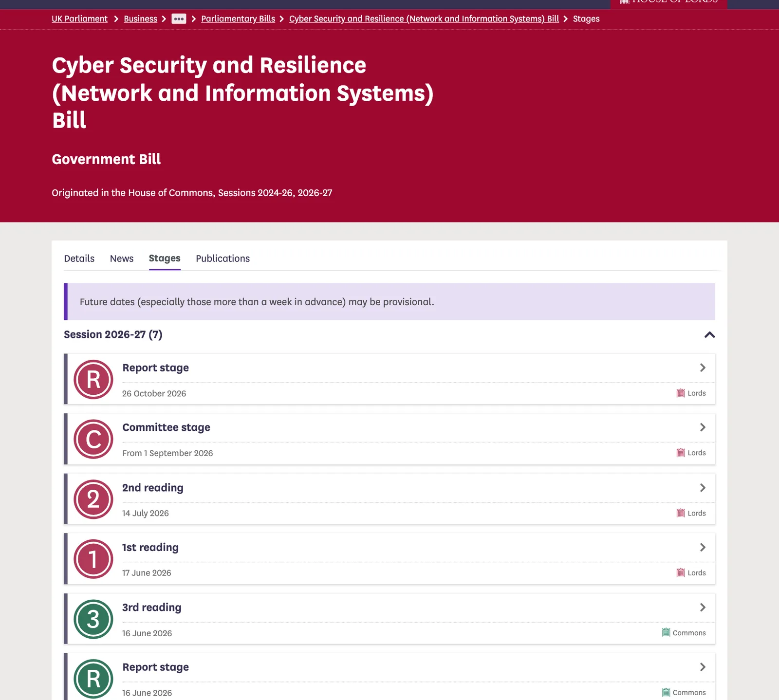Select the Stages tab
This screenshot has height=700, width=779.
pyautogui.click(x=165, y=258)
